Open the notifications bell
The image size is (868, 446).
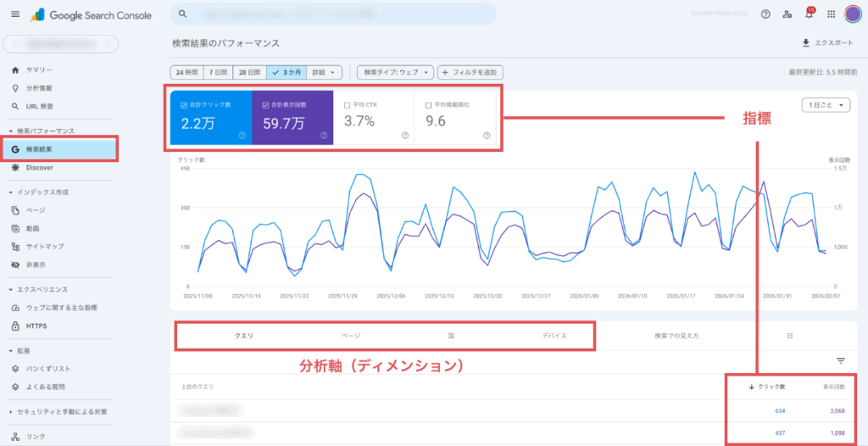[x=810, y=14]
